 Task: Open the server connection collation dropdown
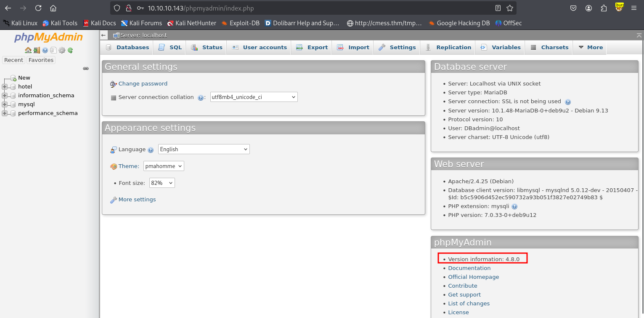[x=254, y=97]
